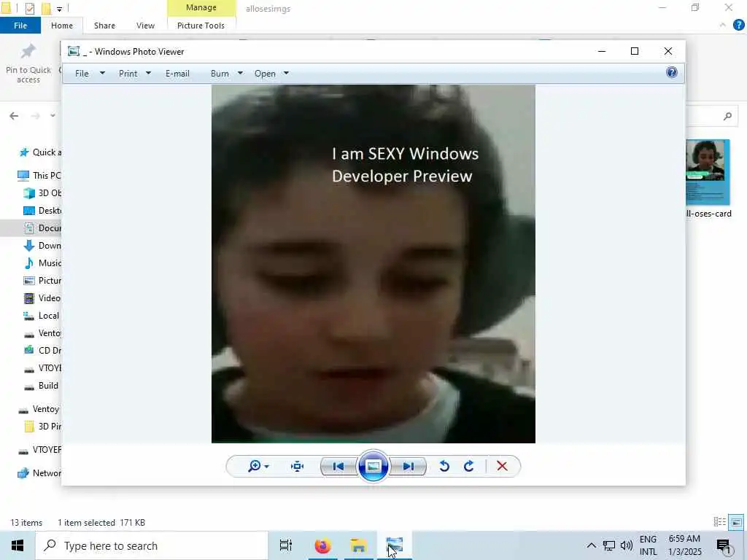
Task: Select 3D Objects folder in sidebar
Action: [x=42, y=192]
